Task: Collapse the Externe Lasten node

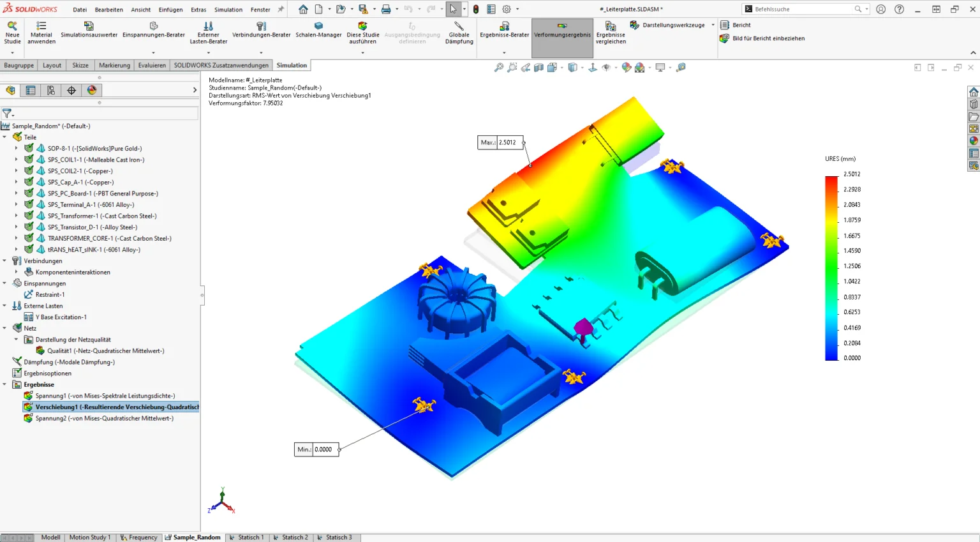Action: 5,306
